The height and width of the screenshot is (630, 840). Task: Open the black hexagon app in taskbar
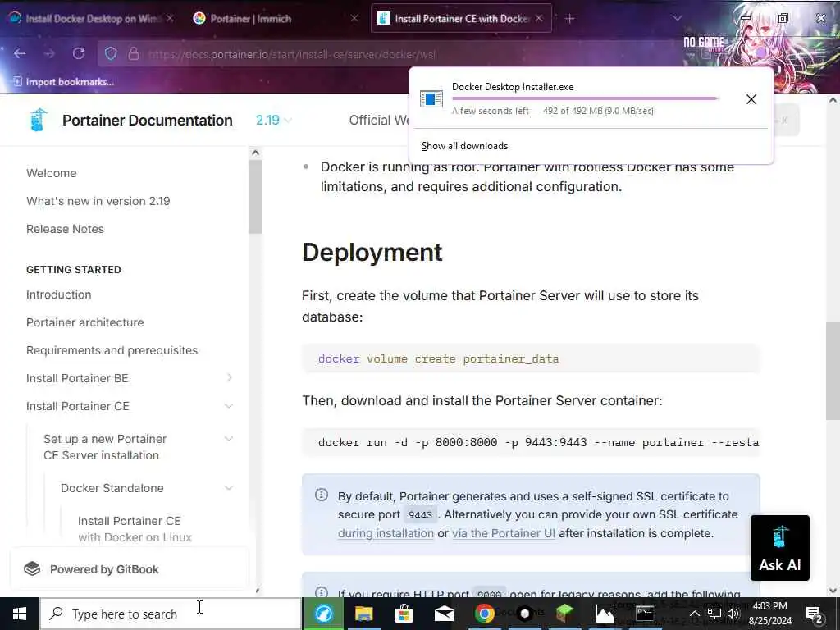coord(525,614)
